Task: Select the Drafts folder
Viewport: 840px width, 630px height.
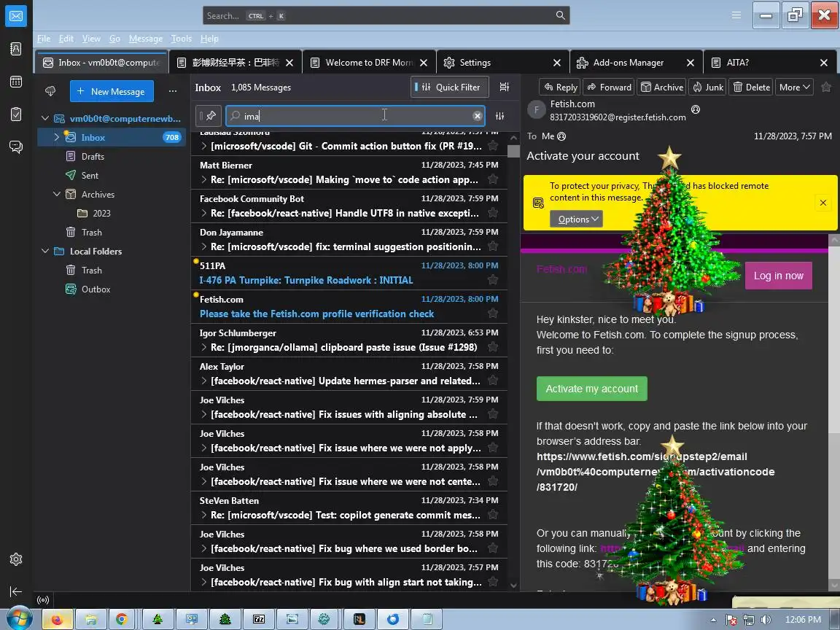Action: pyautogui.click(x=93, y=156)
